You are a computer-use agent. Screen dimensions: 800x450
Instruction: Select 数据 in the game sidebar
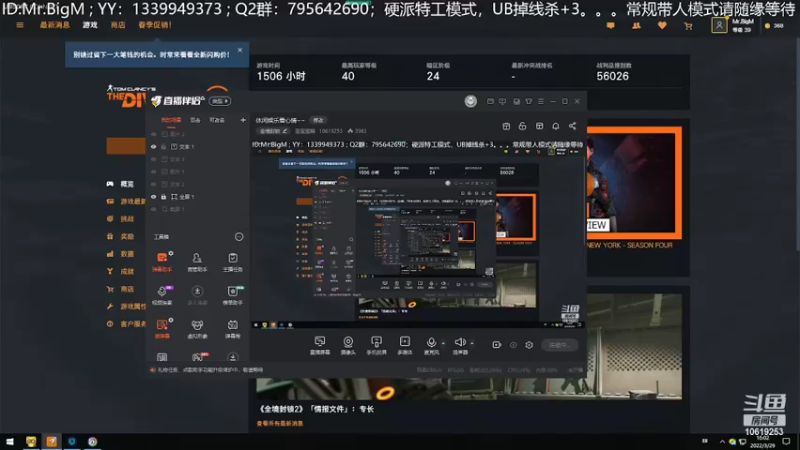[x=127, y=254]
